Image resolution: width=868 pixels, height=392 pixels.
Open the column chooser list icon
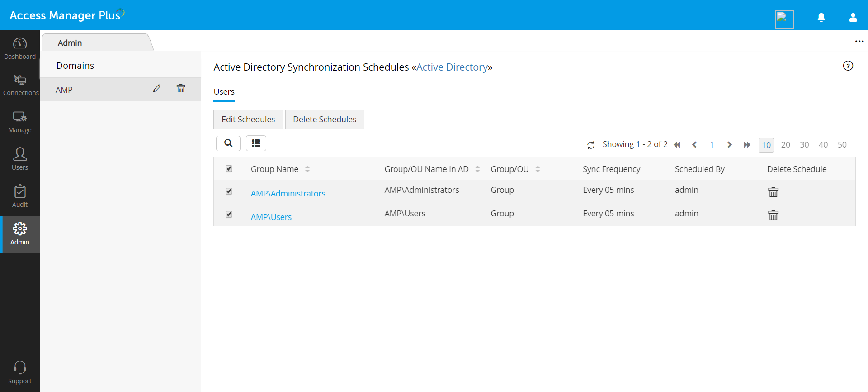256,143
